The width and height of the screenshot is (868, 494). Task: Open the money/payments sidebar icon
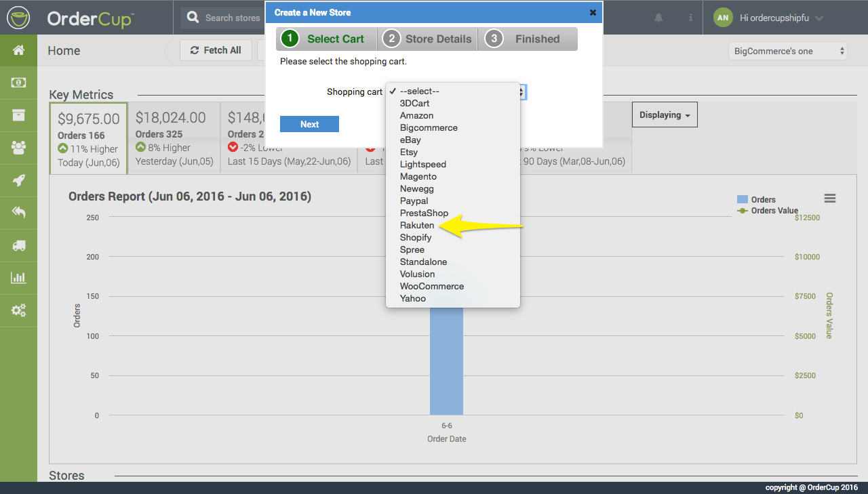tap(18, 83)
